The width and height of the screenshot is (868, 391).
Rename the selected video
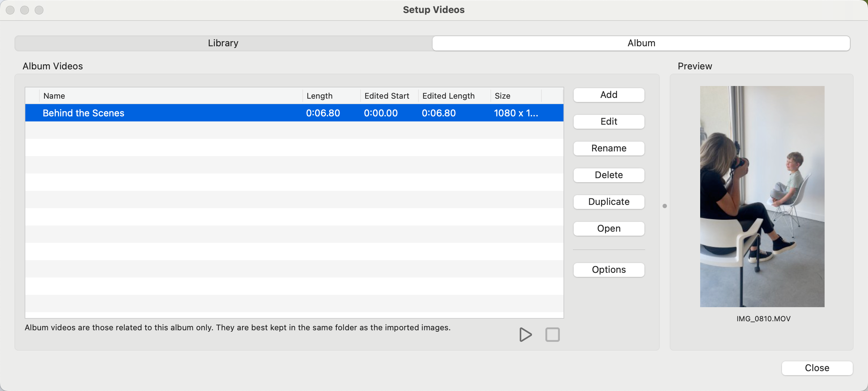pyautogui.click(x=609, y=149)
